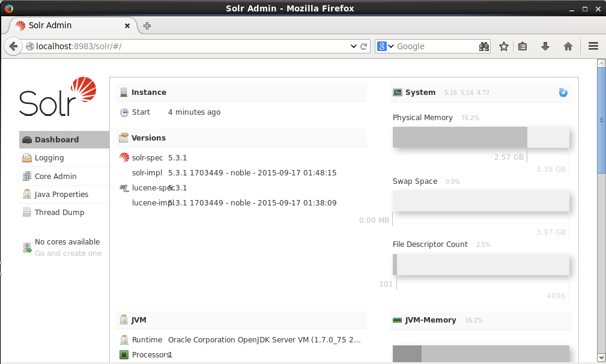This screenshot has width=606, height=364.
Task: Click the Start clock icon
Action: click(124, 112)
